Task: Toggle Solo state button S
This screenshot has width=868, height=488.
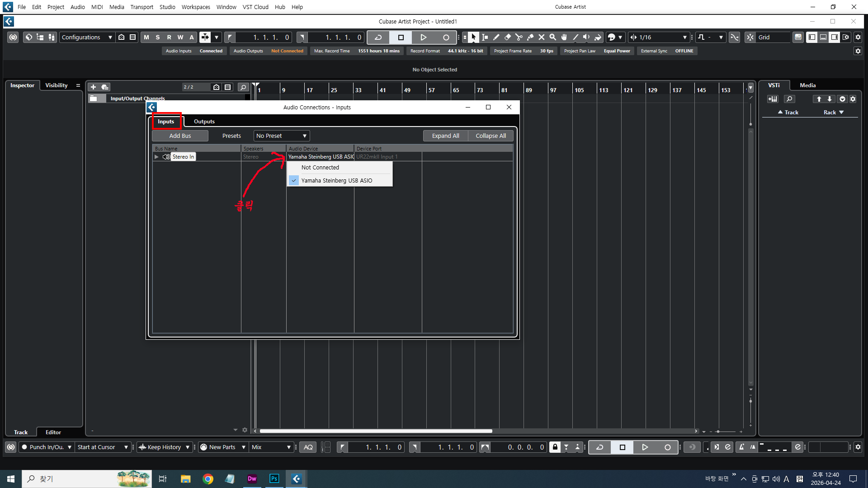Action: tap(157, 37)
